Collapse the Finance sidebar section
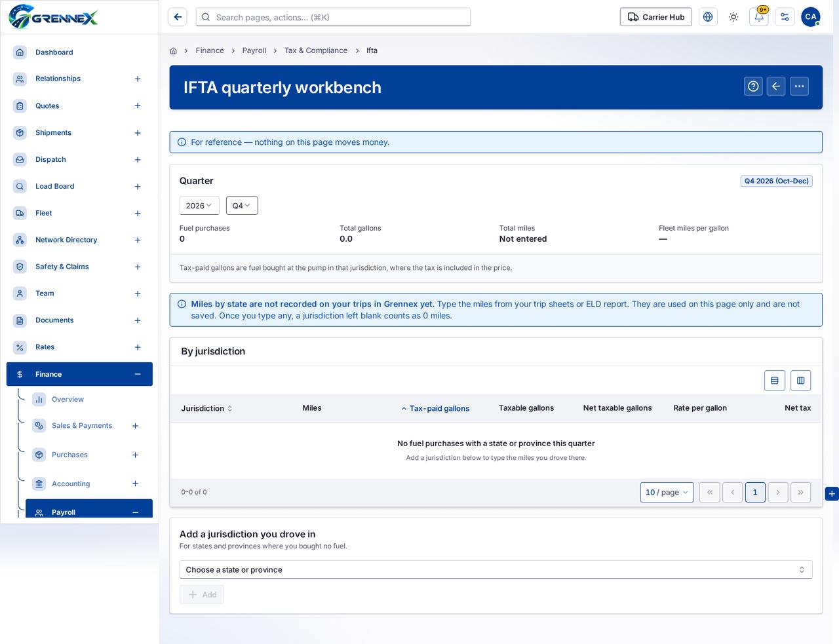Viewport: 839px width, 644px height. (x=138, y=375)
